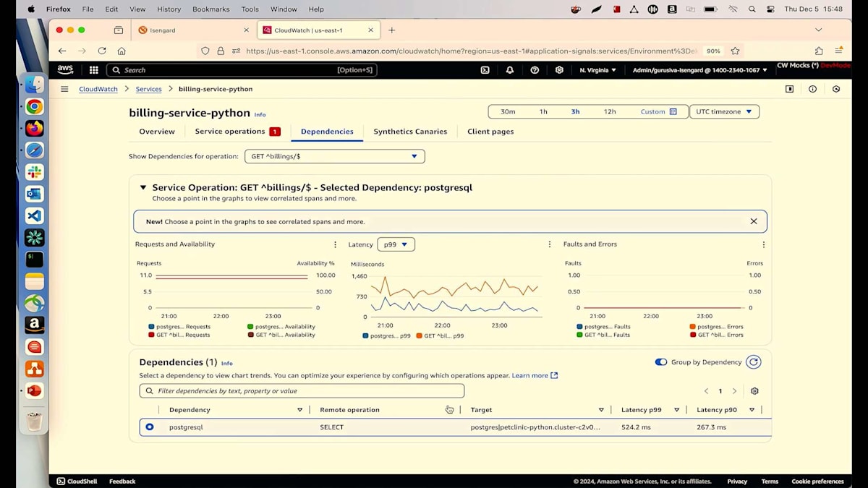Dismiss the New correlated spans banner
This screenshot has width=868, height=488.
(754, 221)
